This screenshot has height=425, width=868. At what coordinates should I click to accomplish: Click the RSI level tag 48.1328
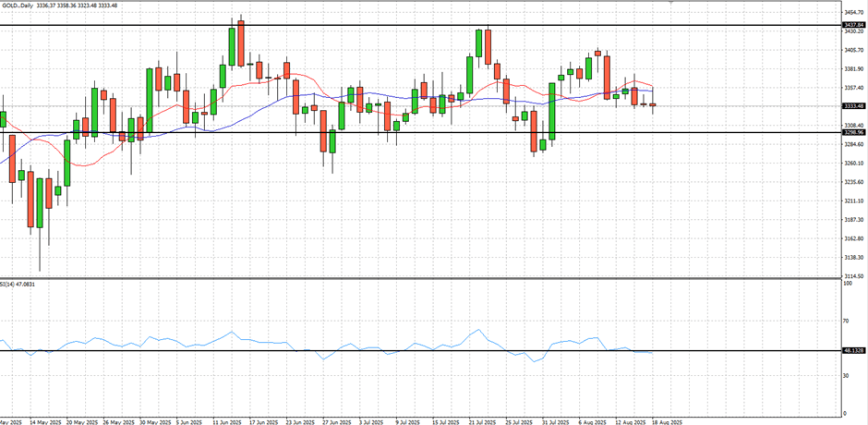[x=853, y=350]
